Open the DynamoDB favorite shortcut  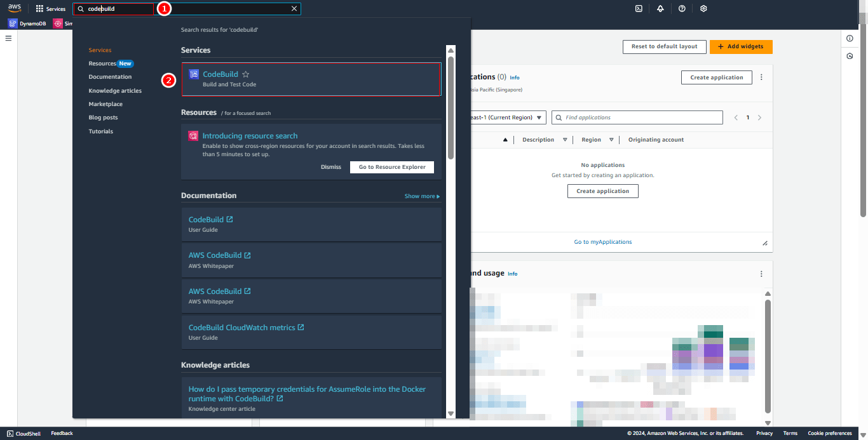click(x=27, y=23)
